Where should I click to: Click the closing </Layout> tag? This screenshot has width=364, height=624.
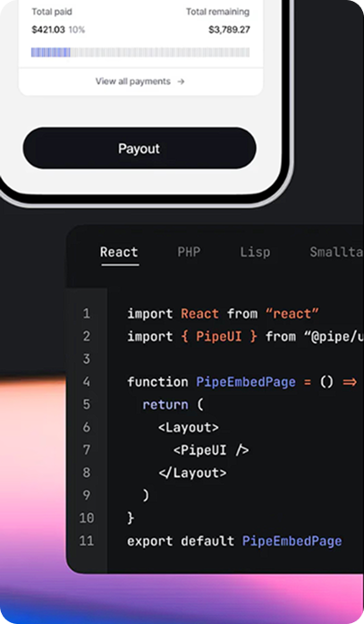click(192, 473)
